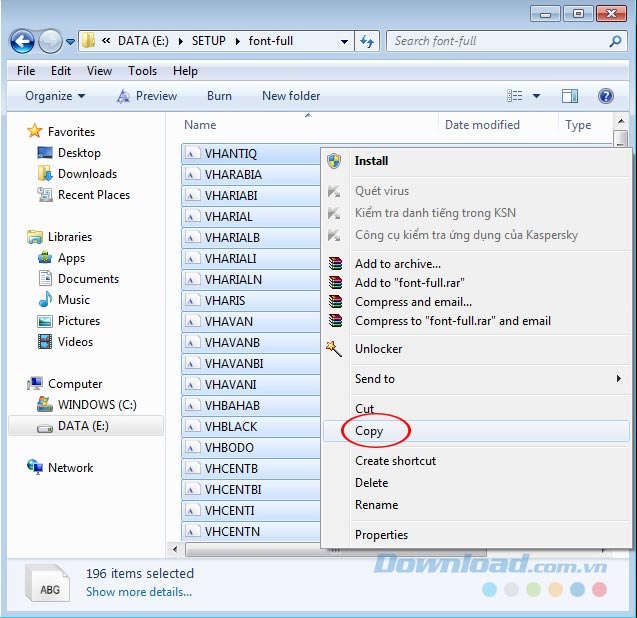Click the refresh button beside address bar

pos(367,42)
